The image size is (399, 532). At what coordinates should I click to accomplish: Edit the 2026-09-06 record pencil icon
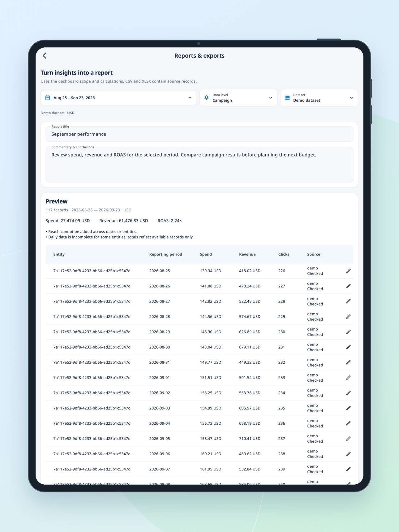click(348, 454)
